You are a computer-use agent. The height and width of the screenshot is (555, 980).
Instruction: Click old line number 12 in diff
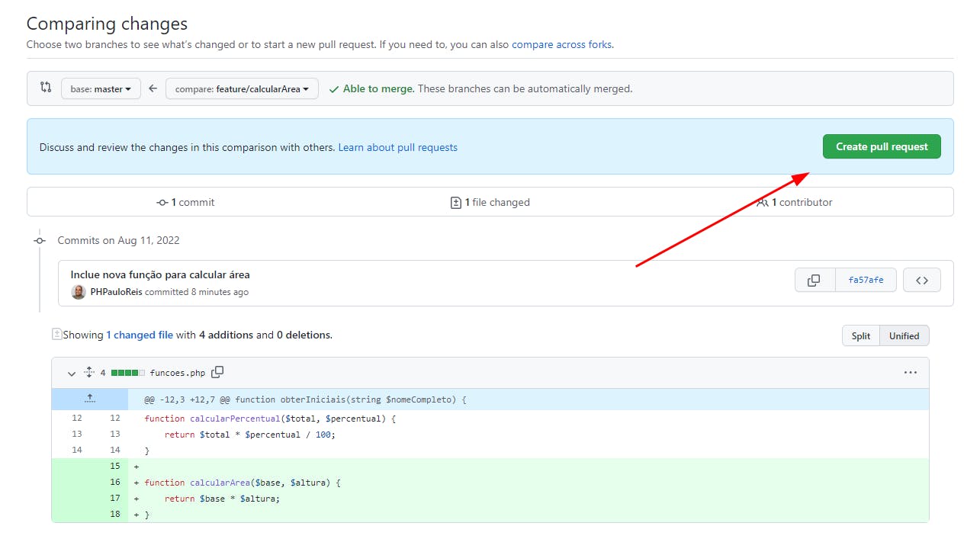click(x=77, y=418)
